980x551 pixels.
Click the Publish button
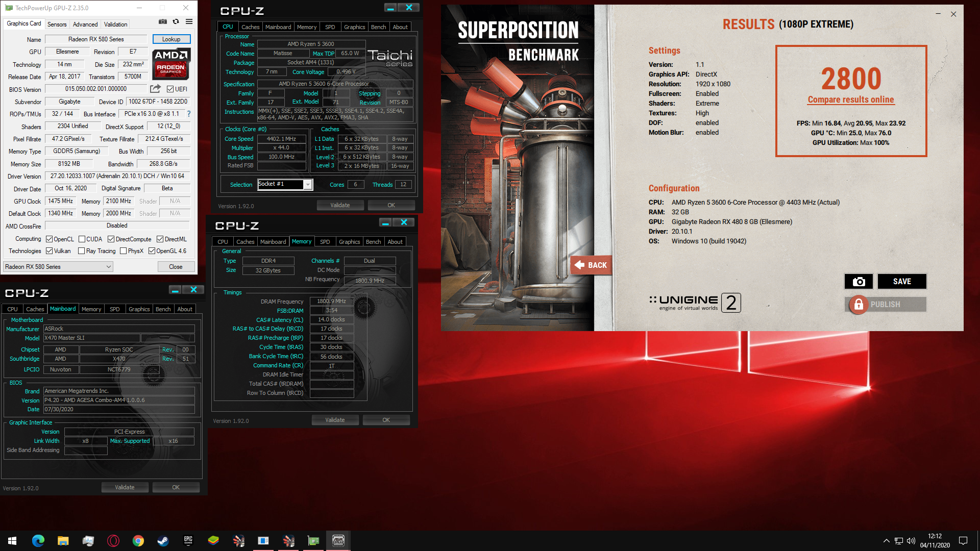click(x=886, y=305)
